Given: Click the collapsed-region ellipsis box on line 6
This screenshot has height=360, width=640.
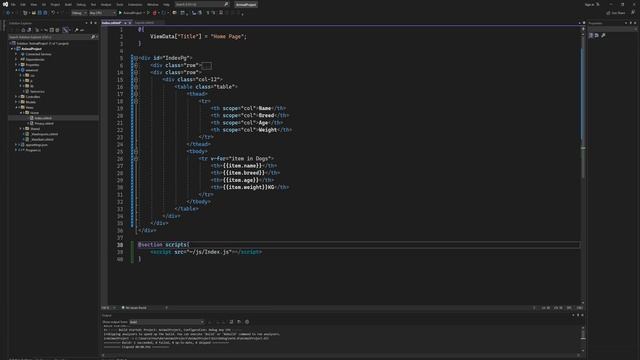Looking at the screenshot, I should click(207, 65).
